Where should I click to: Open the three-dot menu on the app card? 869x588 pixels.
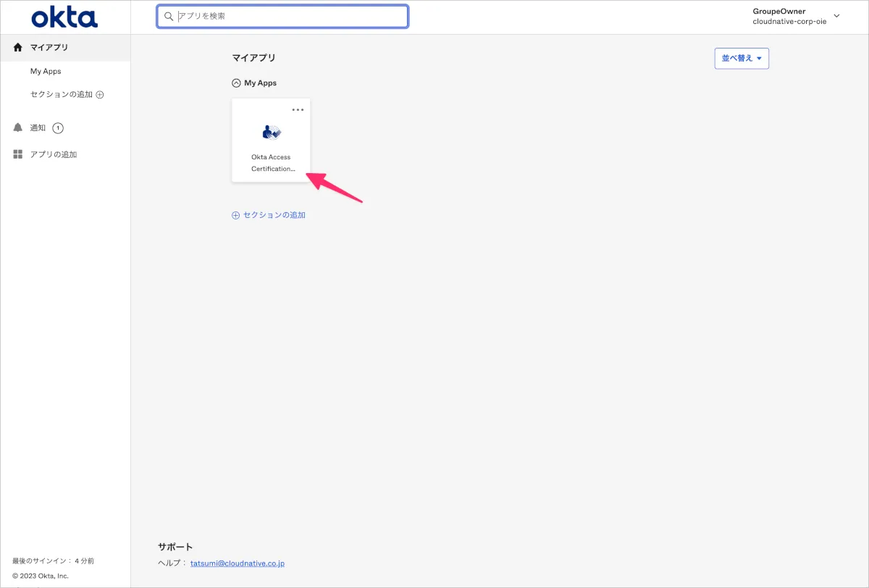point(298,109)
